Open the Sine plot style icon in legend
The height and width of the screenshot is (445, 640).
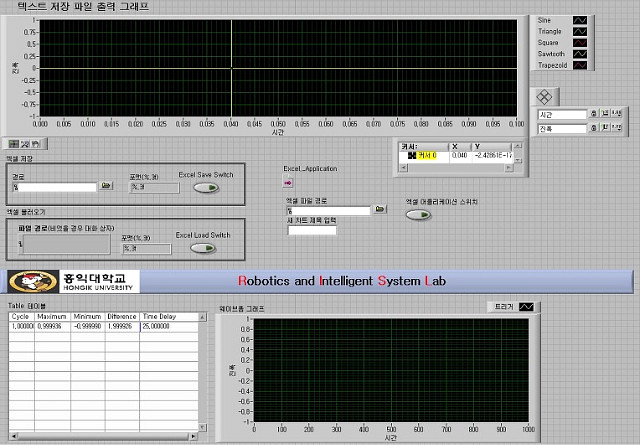pos(580,20)
